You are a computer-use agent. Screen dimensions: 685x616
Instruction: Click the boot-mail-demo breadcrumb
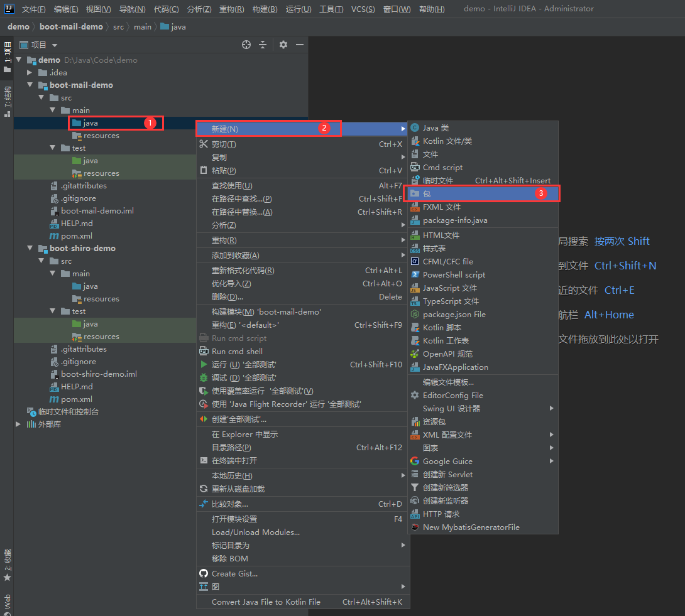71,26
